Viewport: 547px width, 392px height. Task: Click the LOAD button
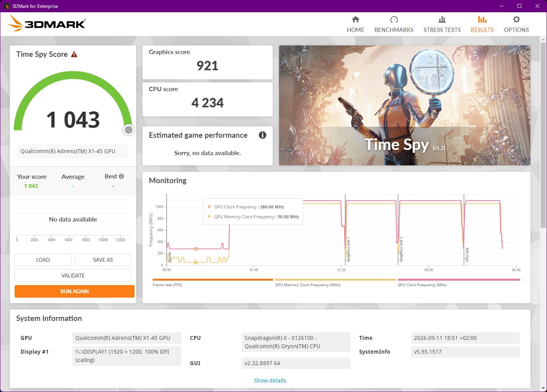[43, 260]
